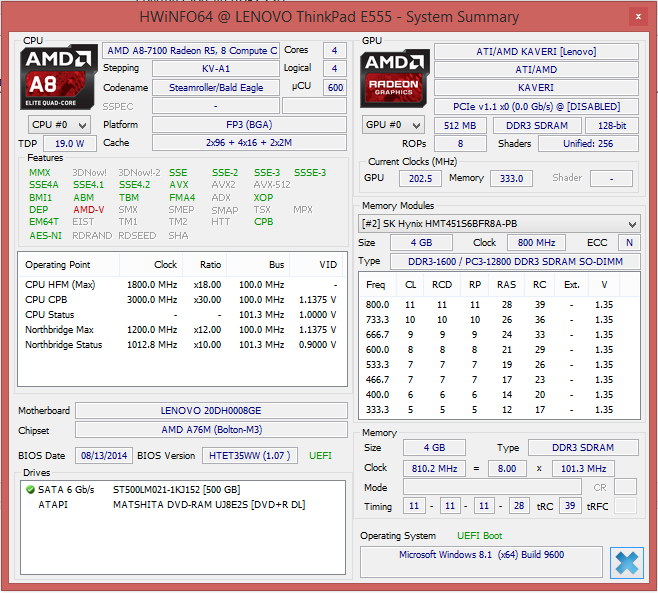Open the GPU #0 selector dropdown
This screenshot has height=593, width=658.
point(393,125)
